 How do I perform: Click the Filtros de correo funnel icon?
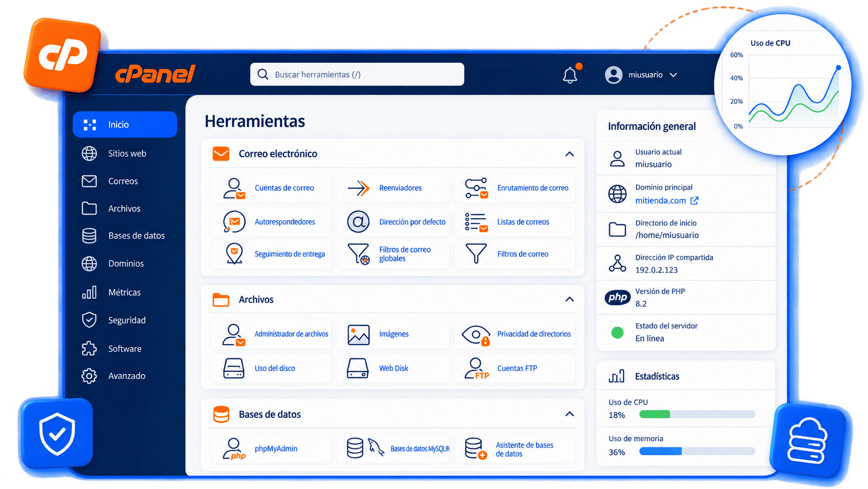476,254
